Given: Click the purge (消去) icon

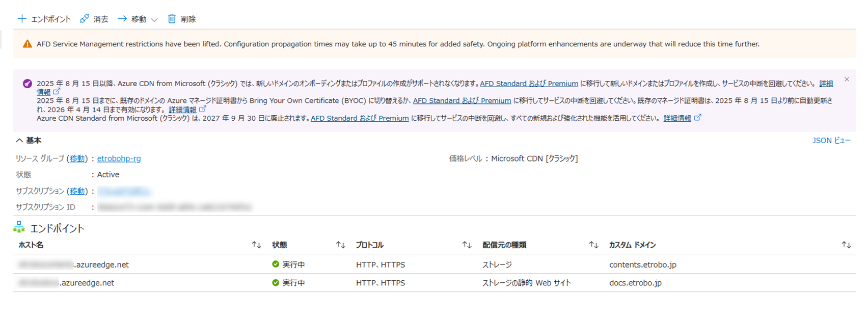Looking at the screenshot, I should (x=85, y=19).
